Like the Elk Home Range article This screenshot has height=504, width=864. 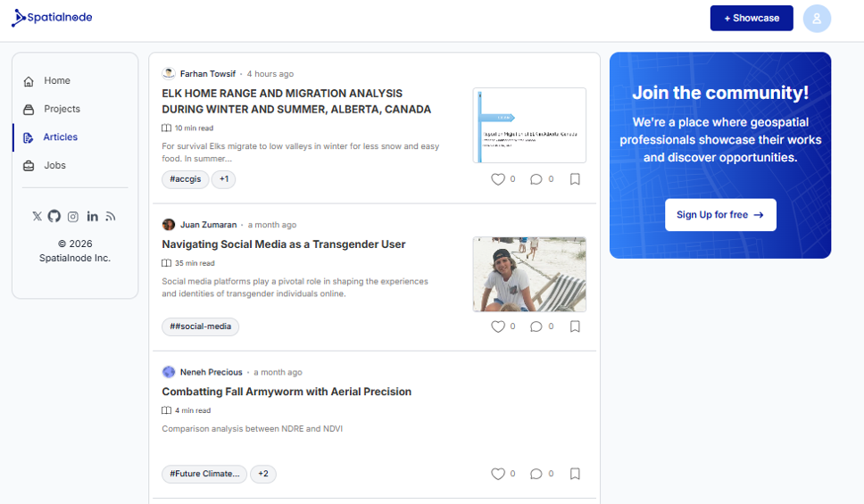pyautogui.click(x=498, y=179)
